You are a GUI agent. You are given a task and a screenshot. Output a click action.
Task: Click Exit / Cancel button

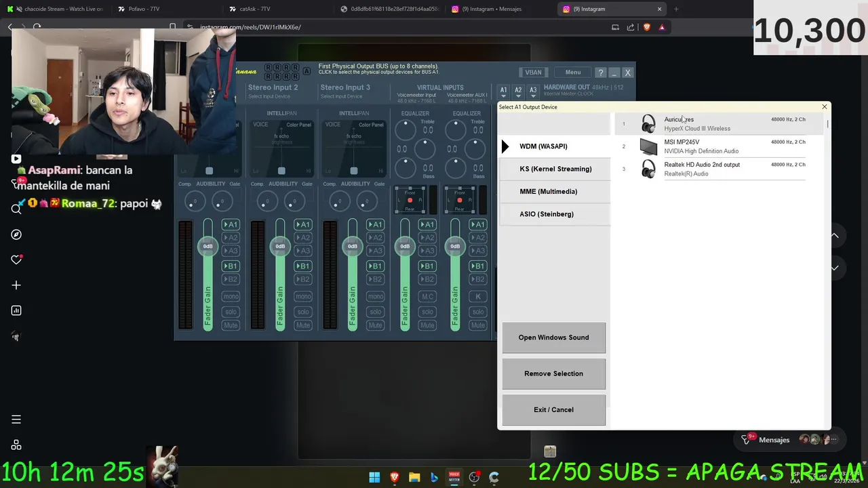pos(553,409)
